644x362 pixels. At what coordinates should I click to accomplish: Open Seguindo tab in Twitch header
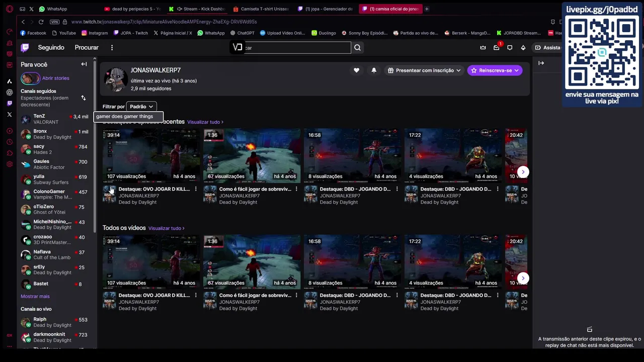tap(51, 47)
